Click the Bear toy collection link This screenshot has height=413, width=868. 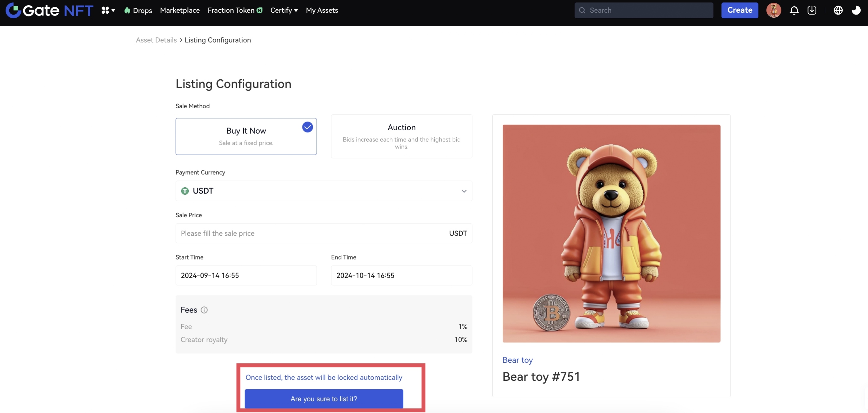click(517, 360)
